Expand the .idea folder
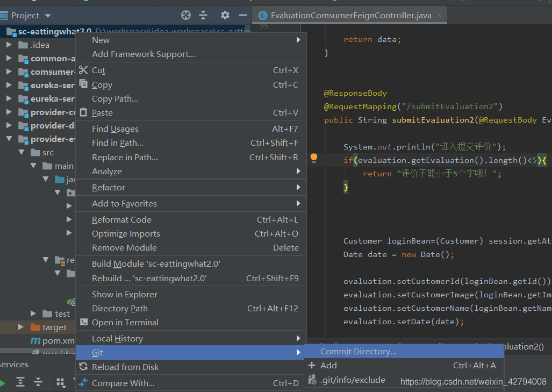Screen dimensions: 552x392 9,45
